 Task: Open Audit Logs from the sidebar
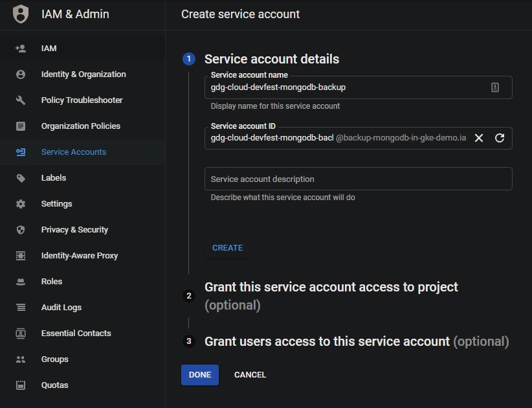coord(61,308)
